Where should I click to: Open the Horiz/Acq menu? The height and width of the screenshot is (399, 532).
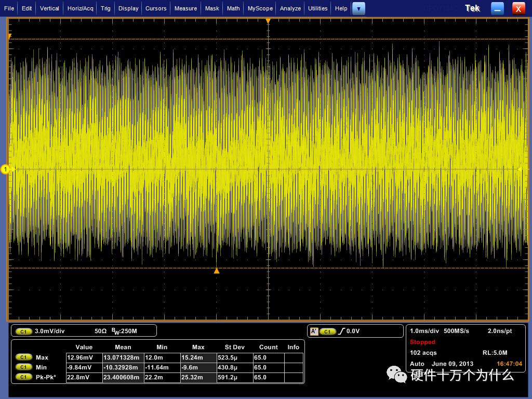pos(81,8)
